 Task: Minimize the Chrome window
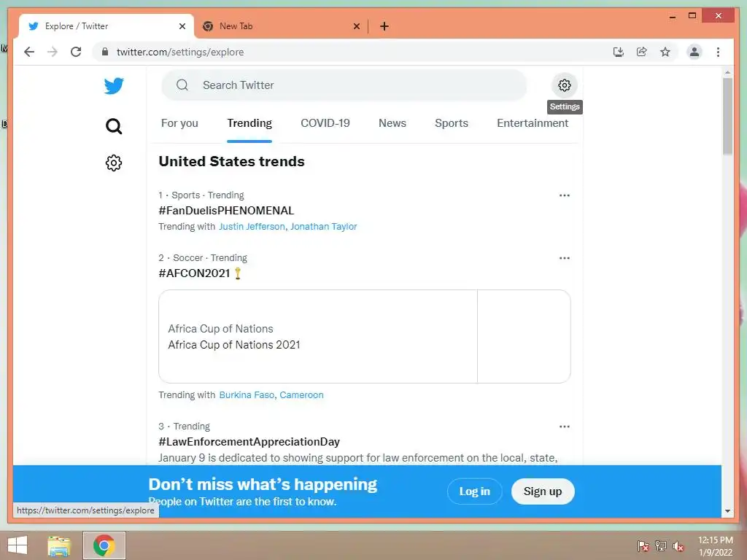click(672, 16)
